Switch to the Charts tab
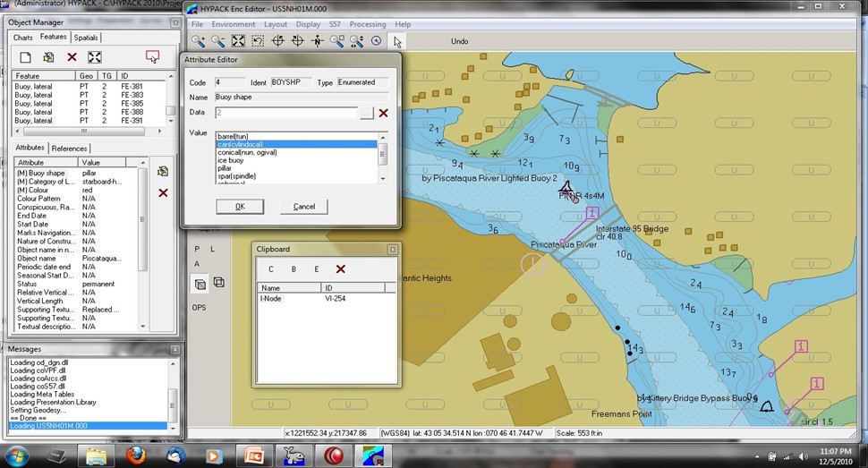The width and height of the screenshot is (868, 468). pyautogui.click(x=22, y=38)
